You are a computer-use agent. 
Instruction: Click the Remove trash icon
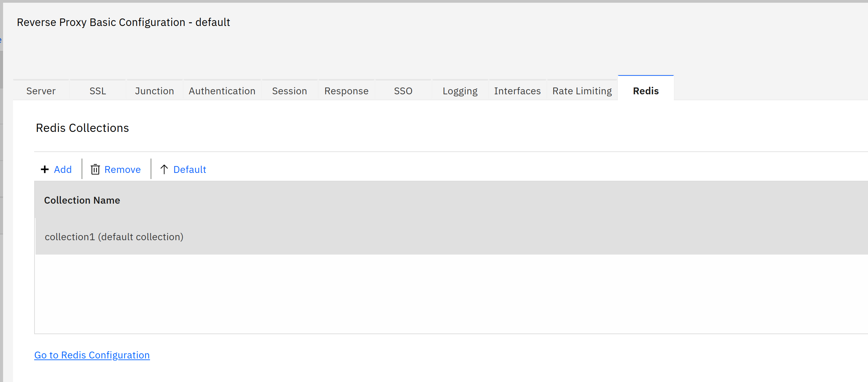click(95, 169)
